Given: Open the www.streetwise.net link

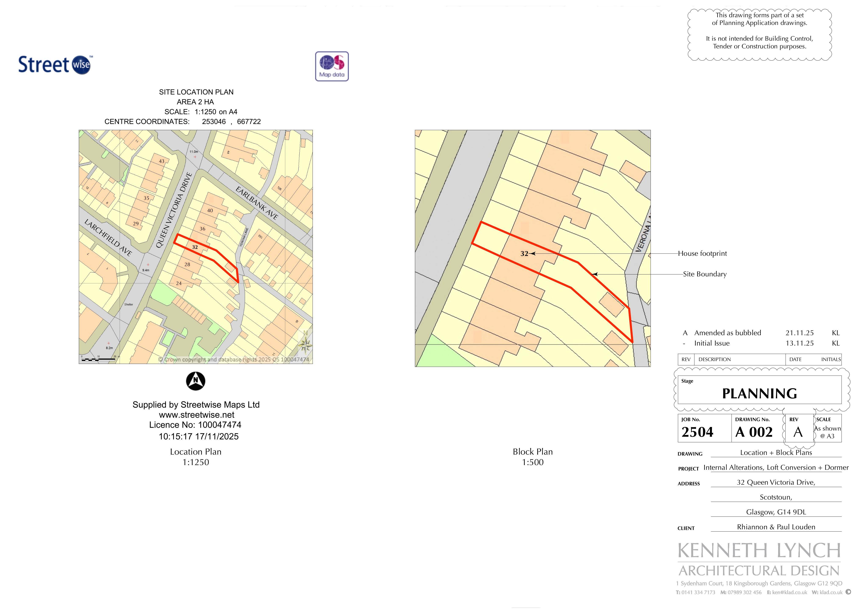Looking at the screenshot, I should click(196, 415).
